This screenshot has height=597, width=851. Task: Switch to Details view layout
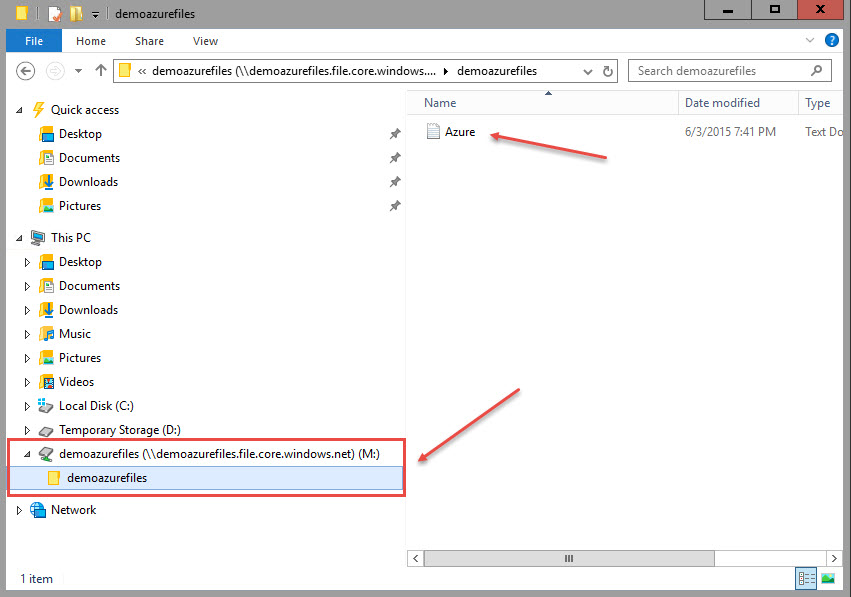pos(806,579)
